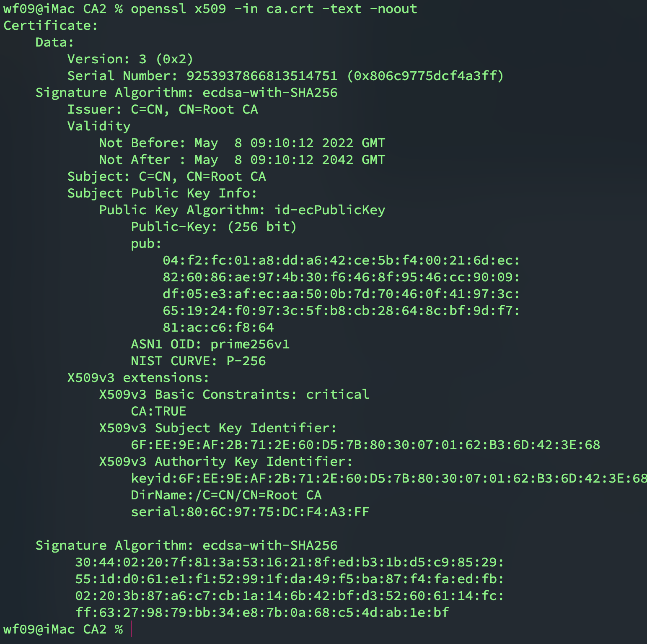Click the DirName:/C=CN/CN=Root CA line
This screenshot has height=644, width=647.
(x=226, y=495)
